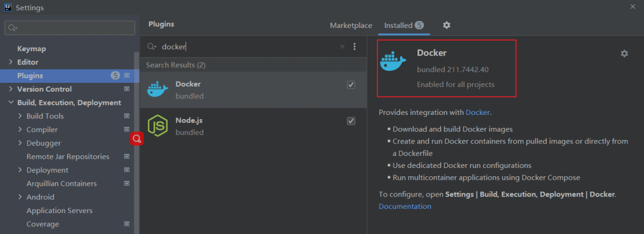The image size is (644, 234).
Task: Click the project-level icon beside Deployment
Action: point(126,170)
